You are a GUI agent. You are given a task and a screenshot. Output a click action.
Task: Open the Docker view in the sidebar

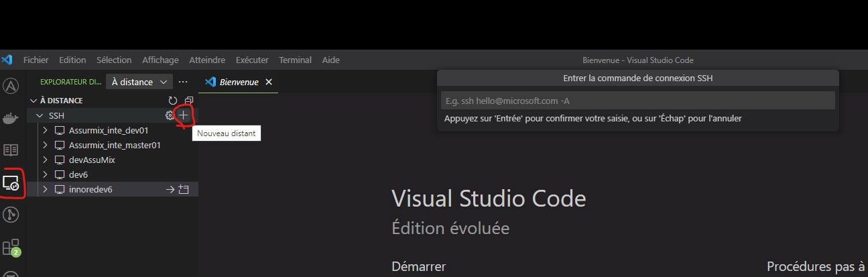coord(11,119)
